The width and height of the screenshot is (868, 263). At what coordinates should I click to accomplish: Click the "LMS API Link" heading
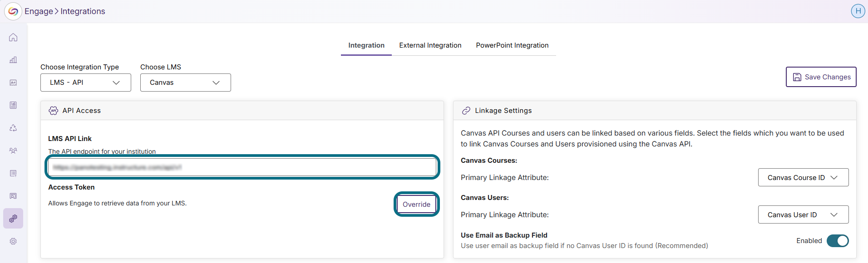(x=70, y=139)
